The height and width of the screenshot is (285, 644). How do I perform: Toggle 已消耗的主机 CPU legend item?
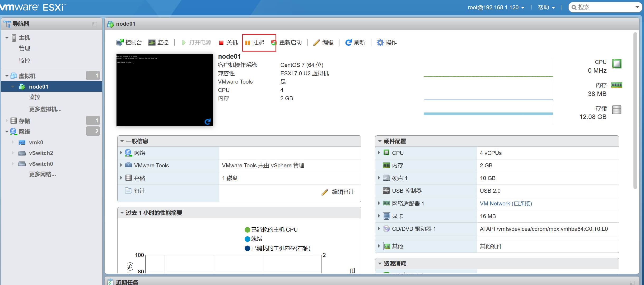pyautogui.click(x=271, y=230)
